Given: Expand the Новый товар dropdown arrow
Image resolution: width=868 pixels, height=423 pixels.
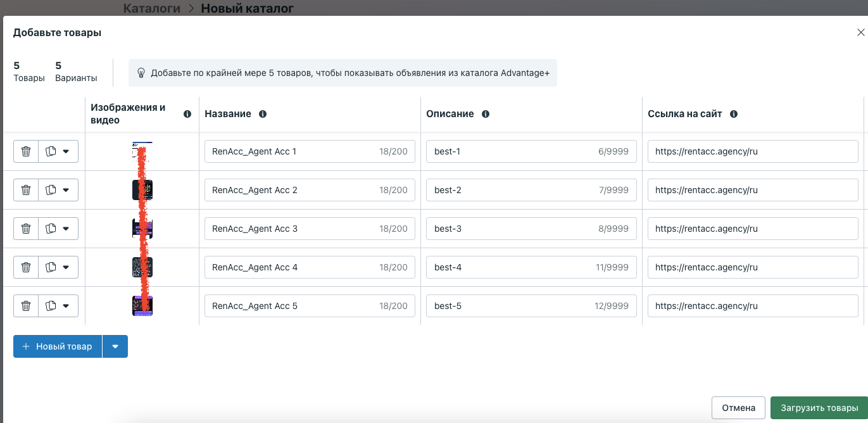Looking at the screenshot, I should pyautogui.click(x=115, y=346).
